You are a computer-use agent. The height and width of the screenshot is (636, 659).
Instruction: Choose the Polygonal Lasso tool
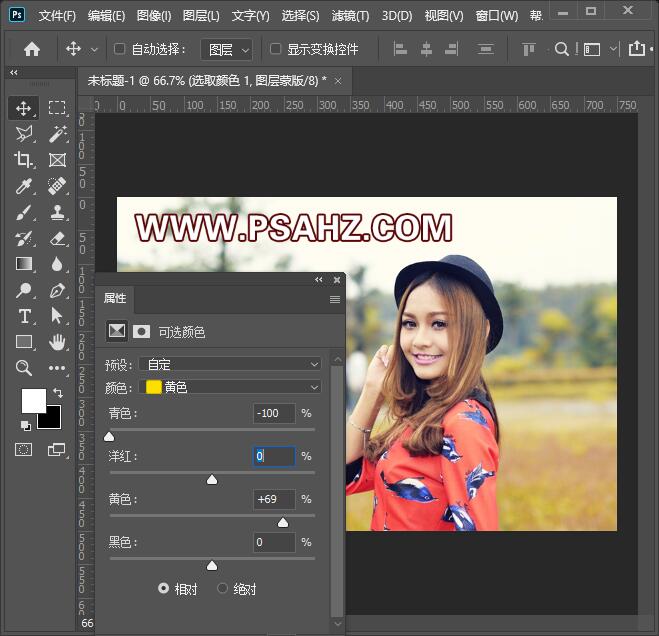[x=24, y=134]
